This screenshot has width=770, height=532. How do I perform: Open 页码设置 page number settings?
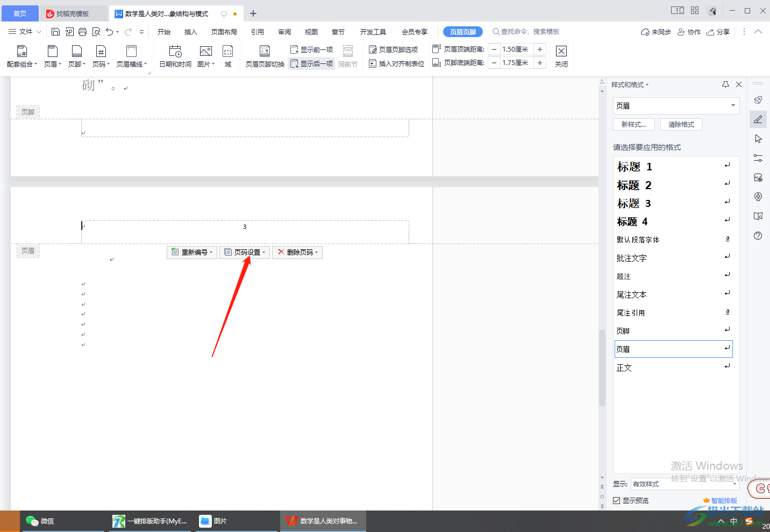(245, 253)
